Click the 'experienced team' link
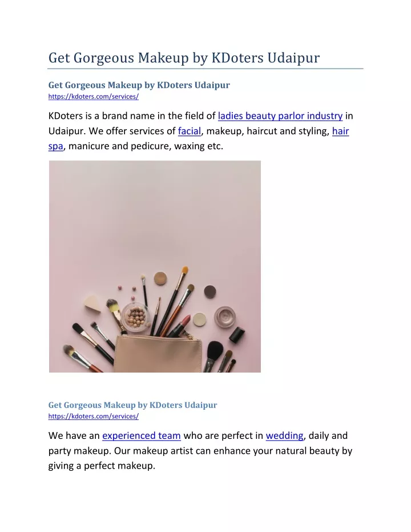 (142, 435)
